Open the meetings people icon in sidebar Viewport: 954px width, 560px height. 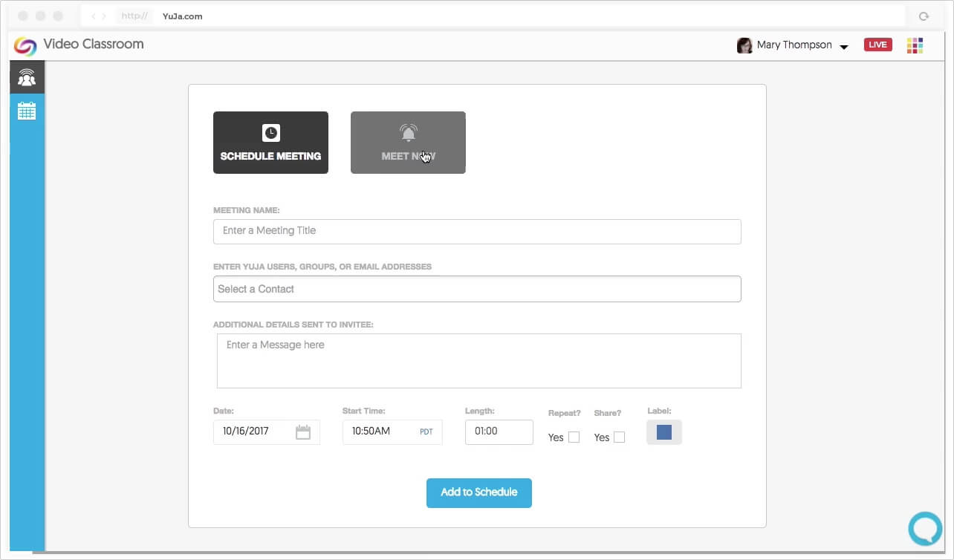coord(27,77)
